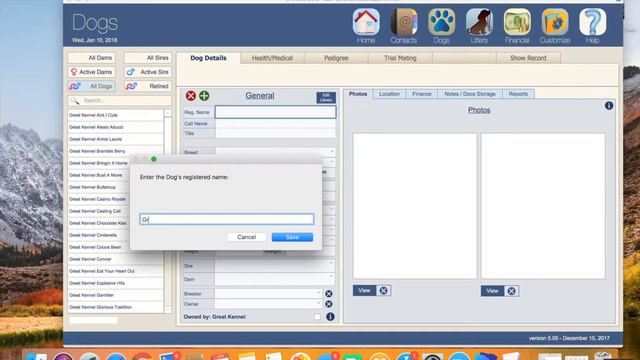
Task: Filter list by Retired dogs
Action: 148,86
